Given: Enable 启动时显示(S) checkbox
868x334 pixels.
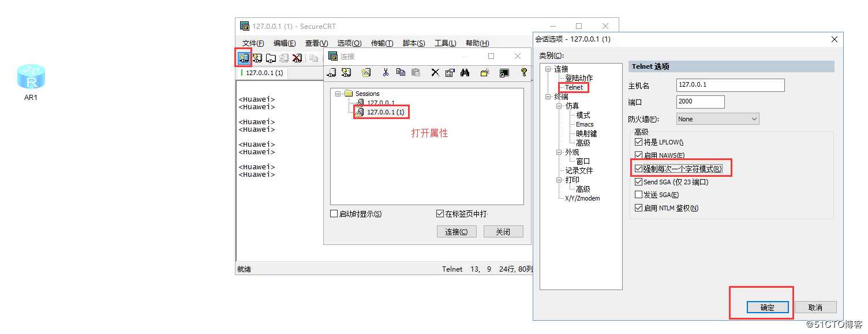Looking at the screenshot, I should coord(334,214).
